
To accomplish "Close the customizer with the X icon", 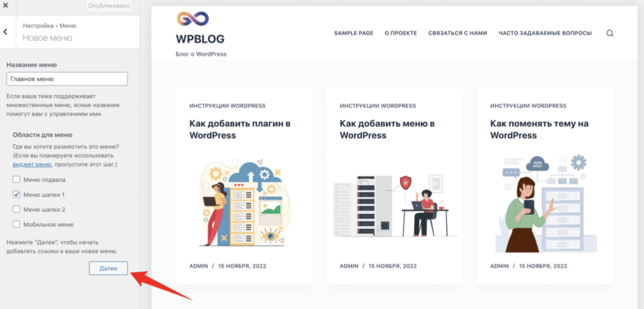I will pos(6,6).
